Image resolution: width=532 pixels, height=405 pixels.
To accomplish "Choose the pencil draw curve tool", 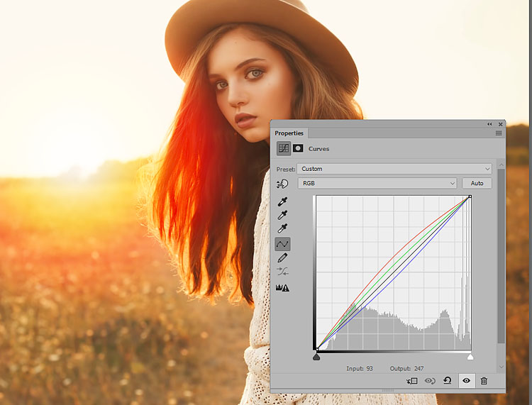I will [282, 257].
